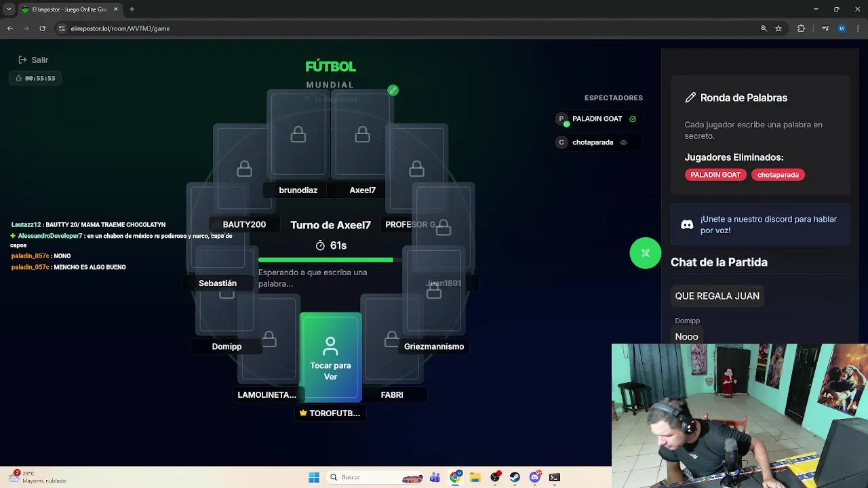868x488 pixels.
Task: Click the 'Nooo' chat message from Domipp
Action: (x=686, y=336)
